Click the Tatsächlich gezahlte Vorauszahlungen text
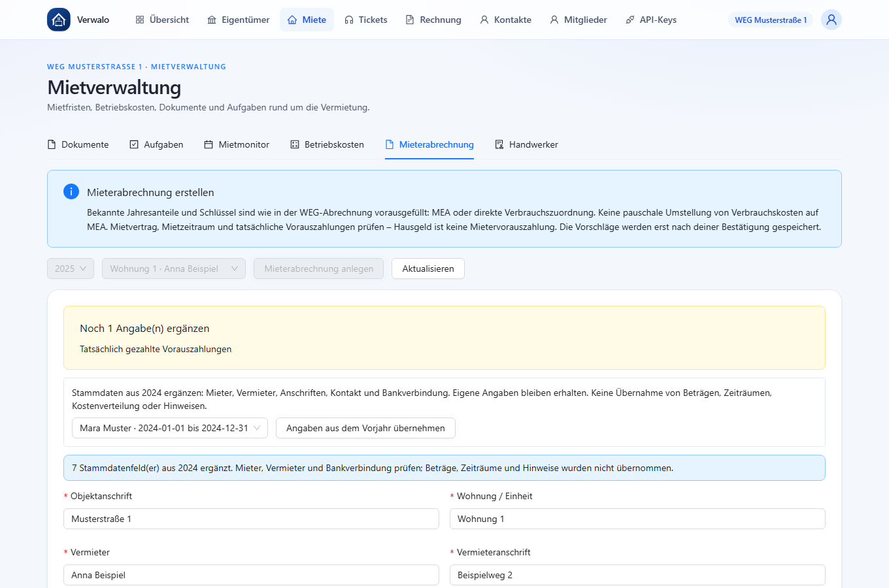The height and width of the screenshot is (588, 889). [156, 349]
